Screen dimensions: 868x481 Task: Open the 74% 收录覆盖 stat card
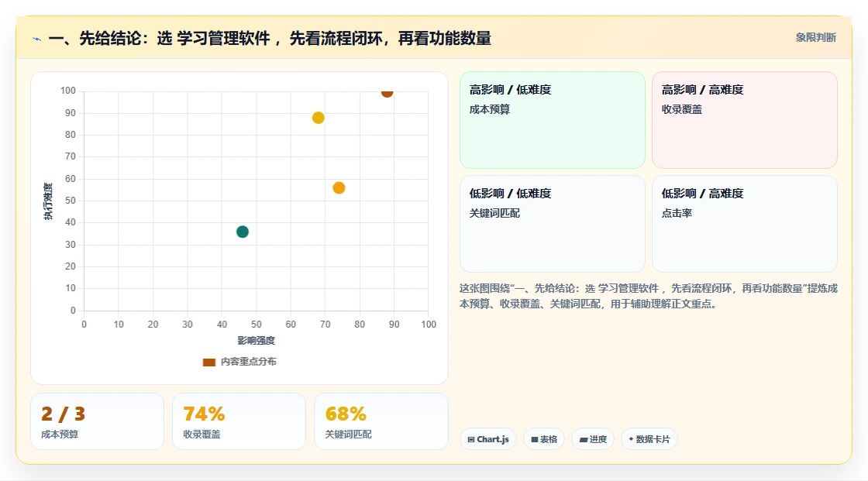click(x=239, y=422)
